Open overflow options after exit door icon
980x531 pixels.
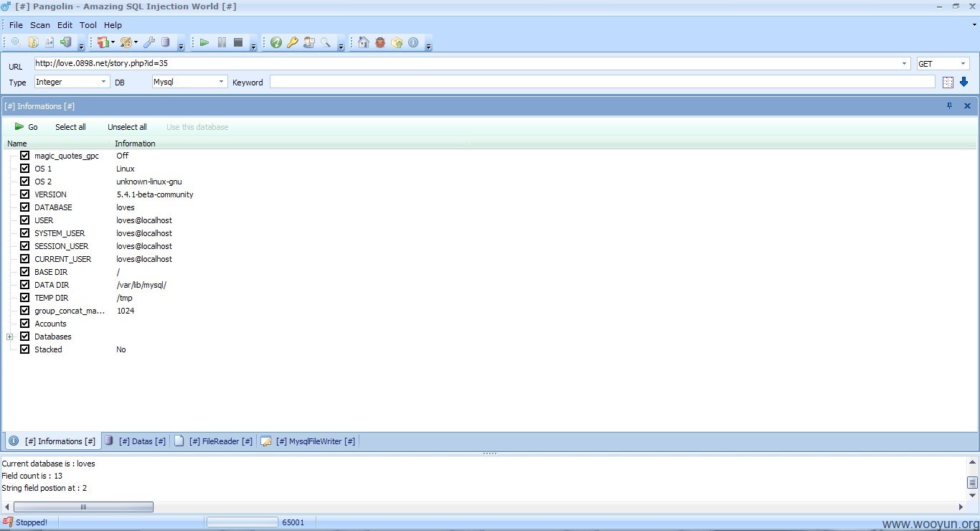[81, 45]
